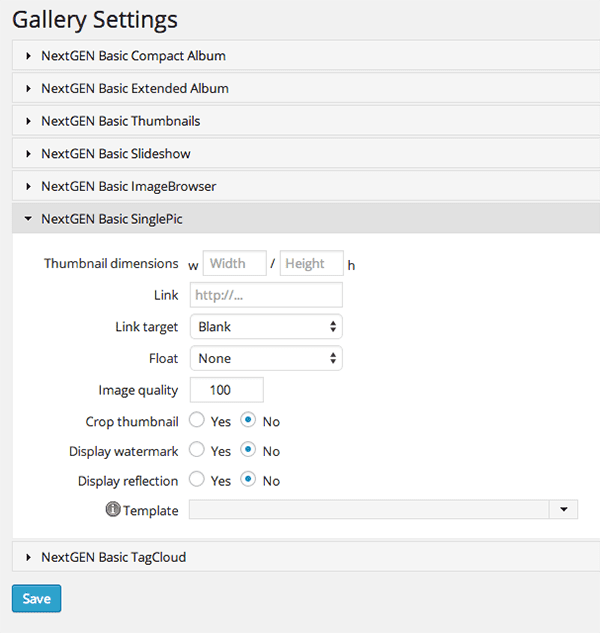Save the gallery settings

36,599
